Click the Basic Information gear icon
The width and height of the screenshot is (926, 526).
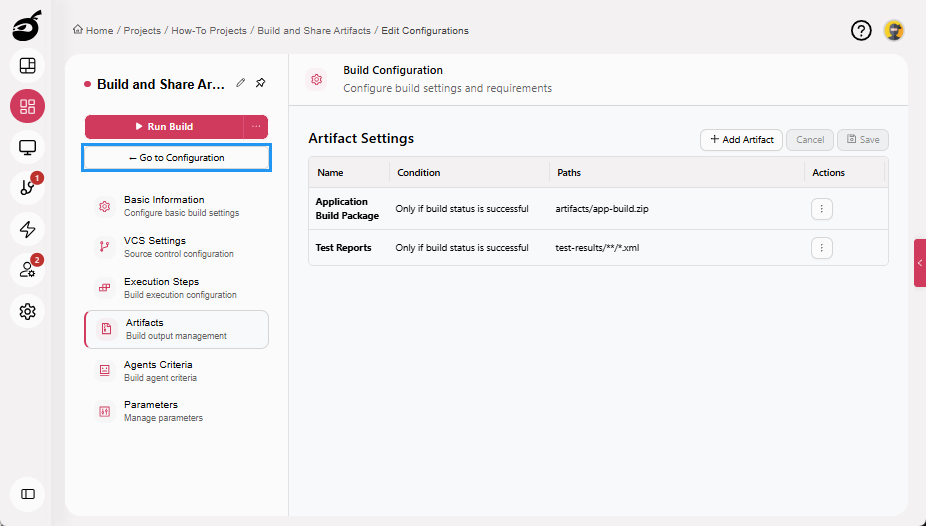pos(105,206)
